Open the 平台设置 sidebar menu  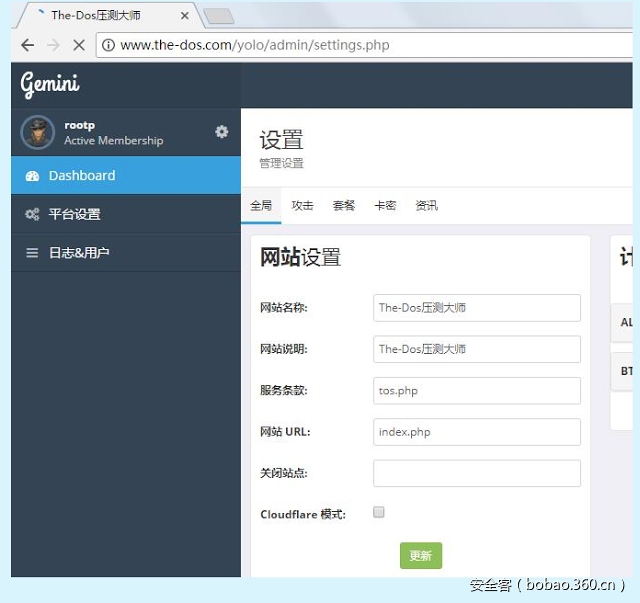(x=75, y=214)
